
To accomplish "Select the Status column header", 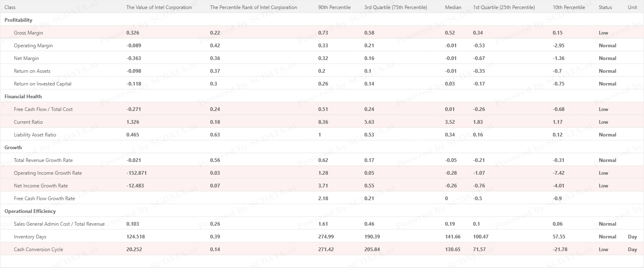I will (x=605, y=7).
